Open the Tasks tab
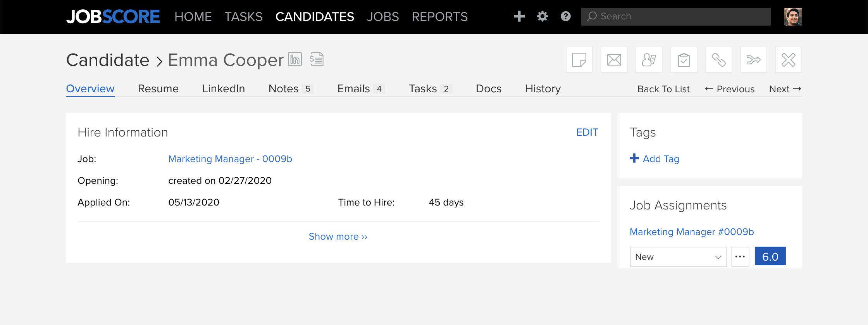This screenshot has width=868, height=325. click(x=430, y=89)
